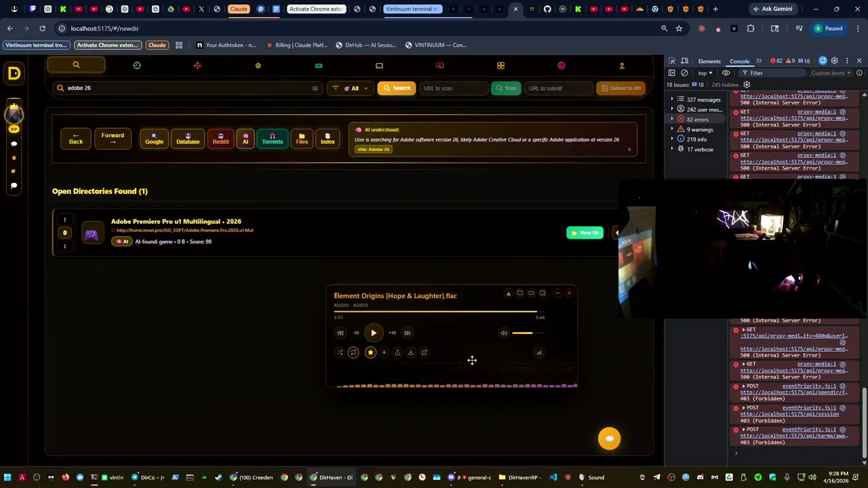Open the user profile navigation tab
This screenshot has width=868, height=488.
click(x=622, y=65)
